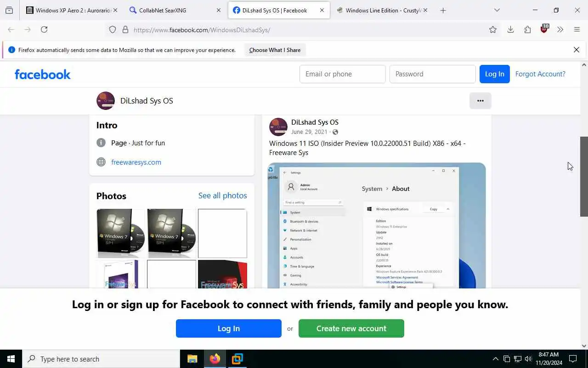This screenshot has width=588, height=368.
Task: Open the June 29, 2021 post date
Action: tap(309, 132)
